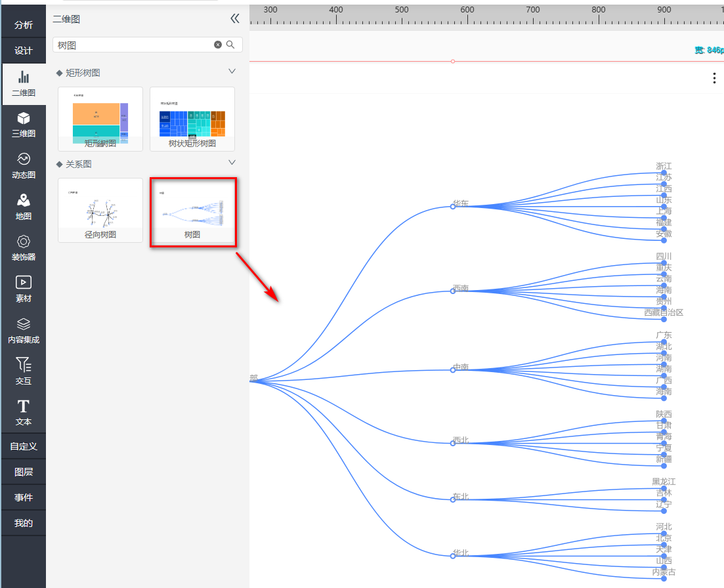Viewport: 724px width, 588px height.
Task: Open the 装饰器 decorator category
Action: [24, 248]
